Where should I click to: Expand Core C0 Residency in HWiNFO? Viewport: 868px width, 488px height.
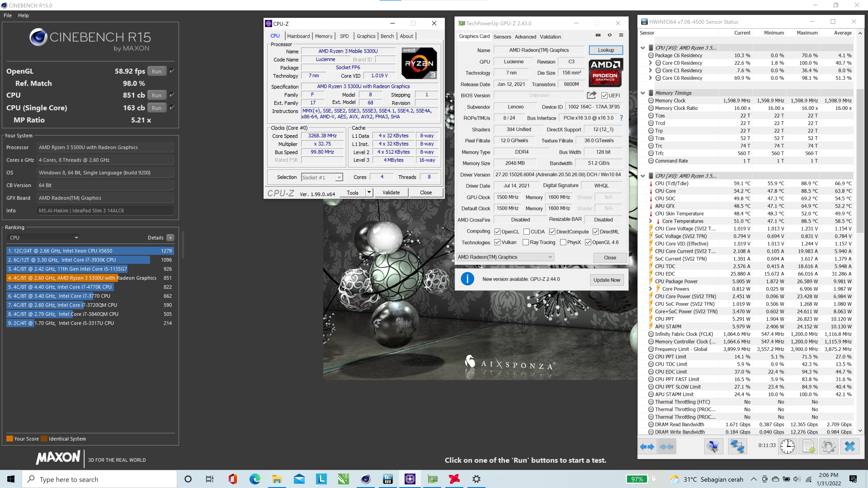click(x=650, y=63)
